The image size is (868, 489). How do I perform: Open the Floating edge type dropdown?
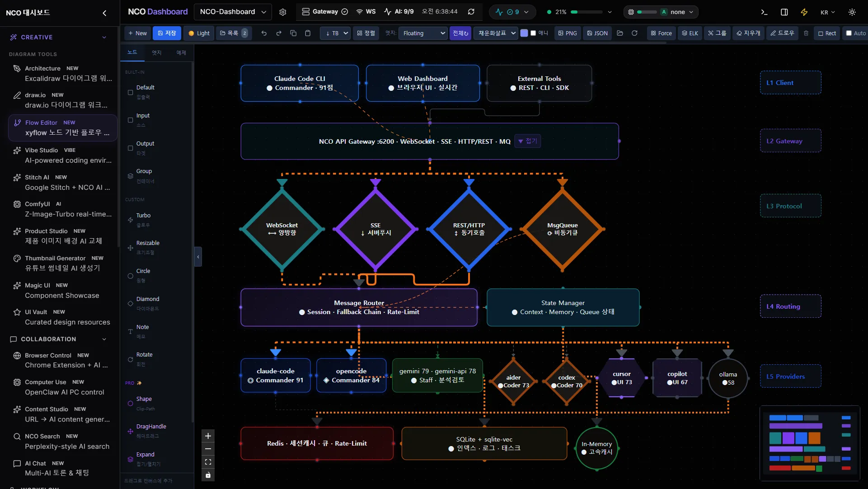(423, 33)
